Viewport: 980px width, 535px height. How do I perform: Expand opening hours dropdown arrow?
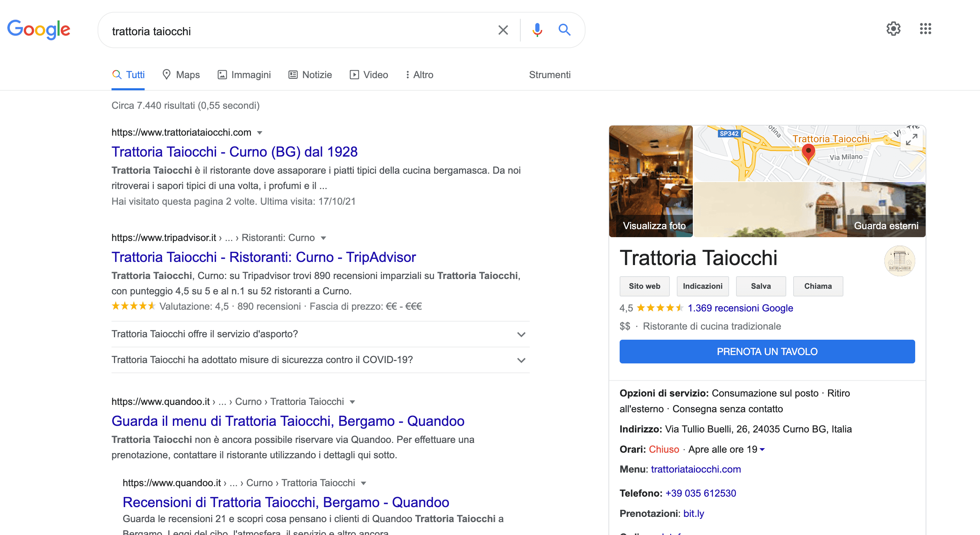762,450
